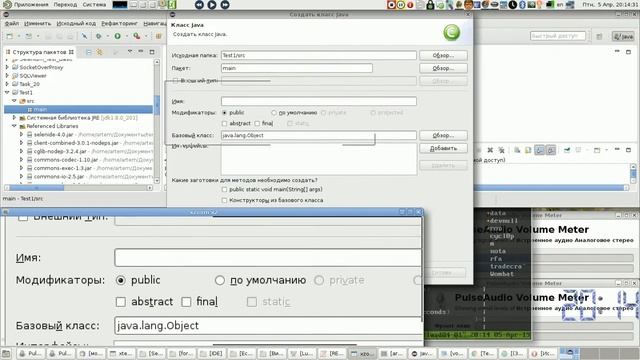
Task: Click the black clock tray icon
Action: tap(513, 5)
